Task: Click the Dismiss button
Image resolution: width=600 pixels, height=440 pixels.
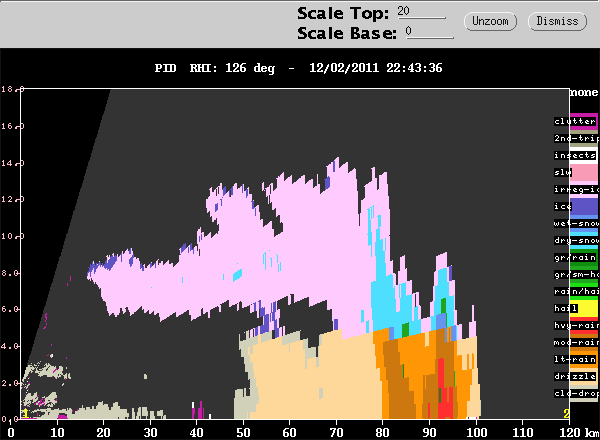Action: [557, 21]
